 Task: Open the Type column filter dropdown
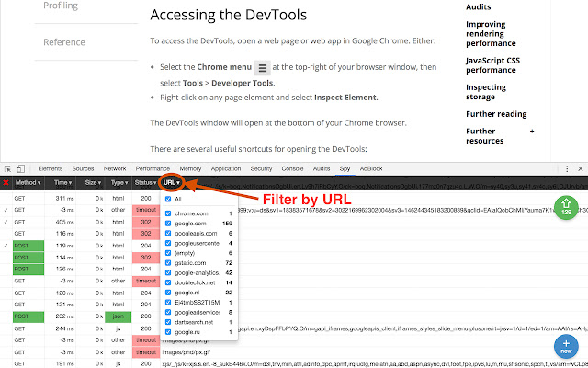point(119,183)
